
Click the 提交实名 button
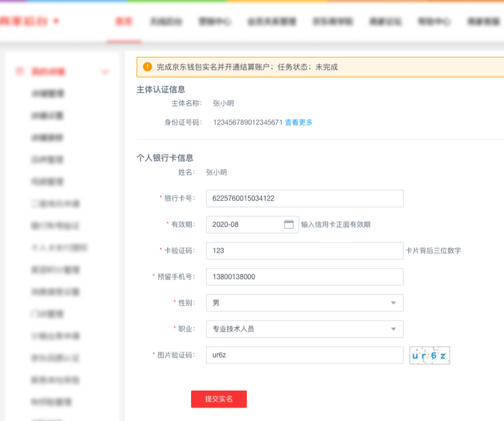click(219, 399)
